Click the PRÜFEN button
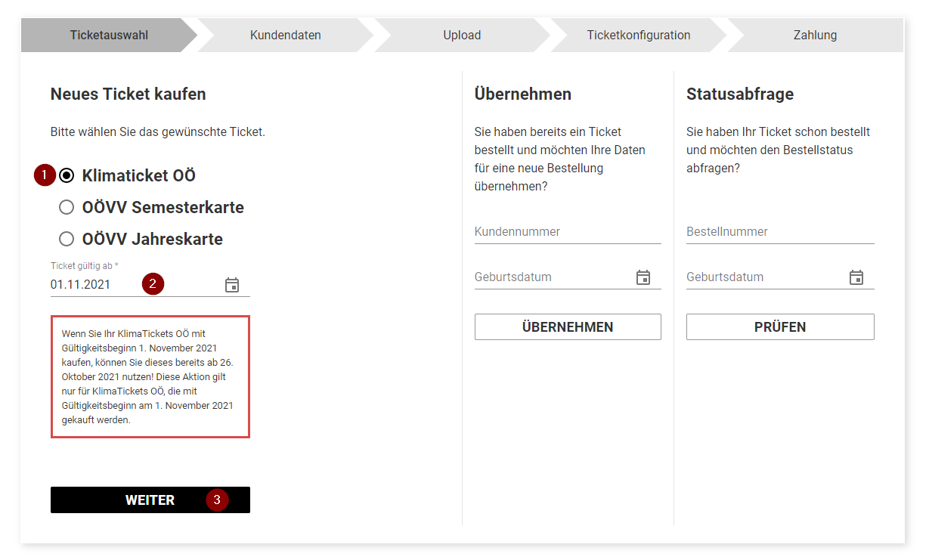Viewport: 929px width, 560px height. click(x=780, y=327)
